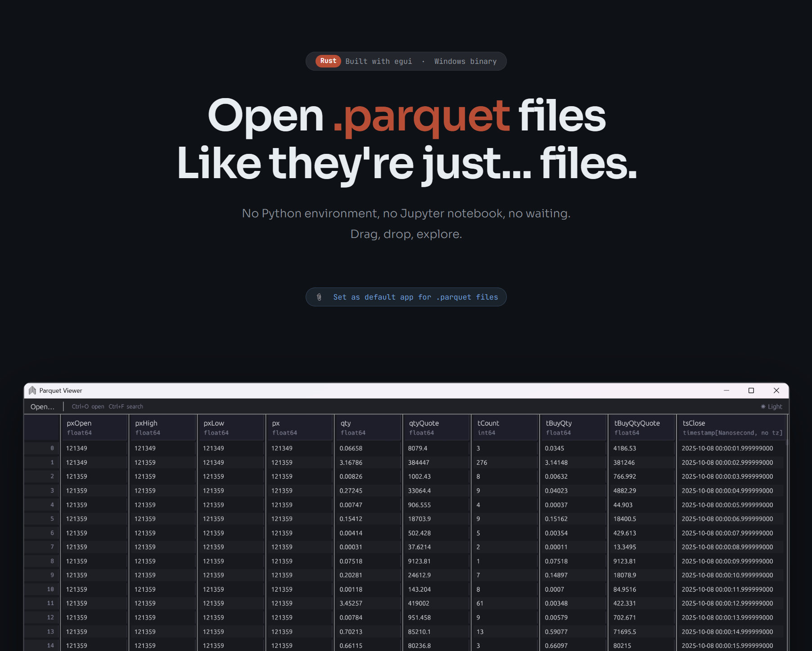Viewport: 812px width, 651px height.
Task: Minimize the Parquet Viewer window
Action: pos(726,391)
